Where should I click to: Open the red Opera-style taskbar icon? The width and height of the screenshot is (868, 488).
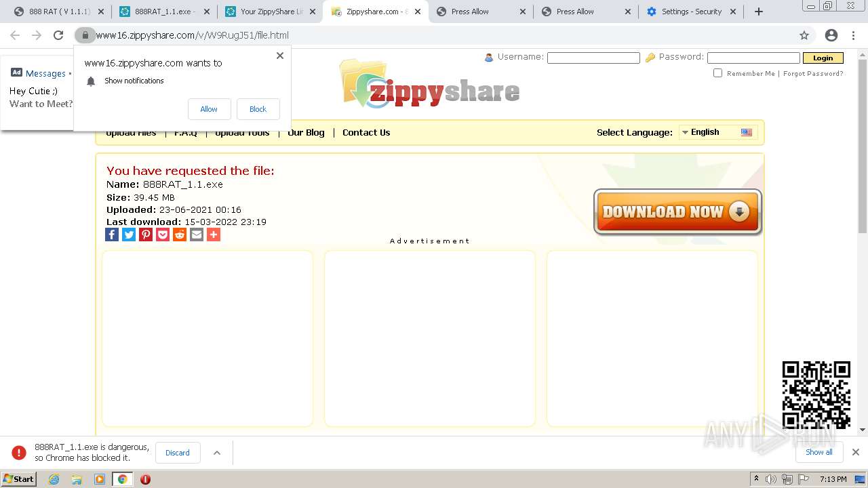145,479
